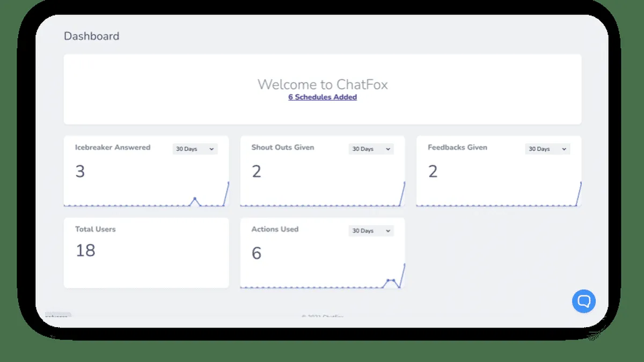Screen dimensions: 644x362
Task: Select the Shout Outs Given value 2
Action: [x=257, y=171]
